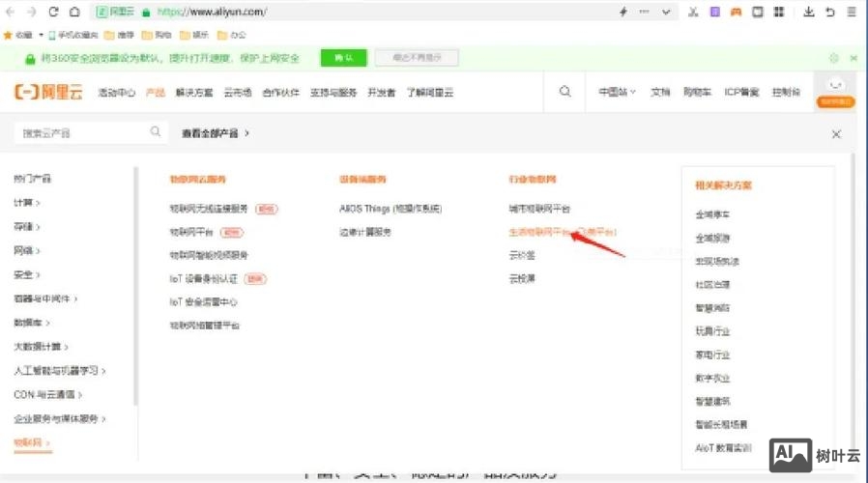
Task: Click the green confirm button in notification bar
Action: 344,58
